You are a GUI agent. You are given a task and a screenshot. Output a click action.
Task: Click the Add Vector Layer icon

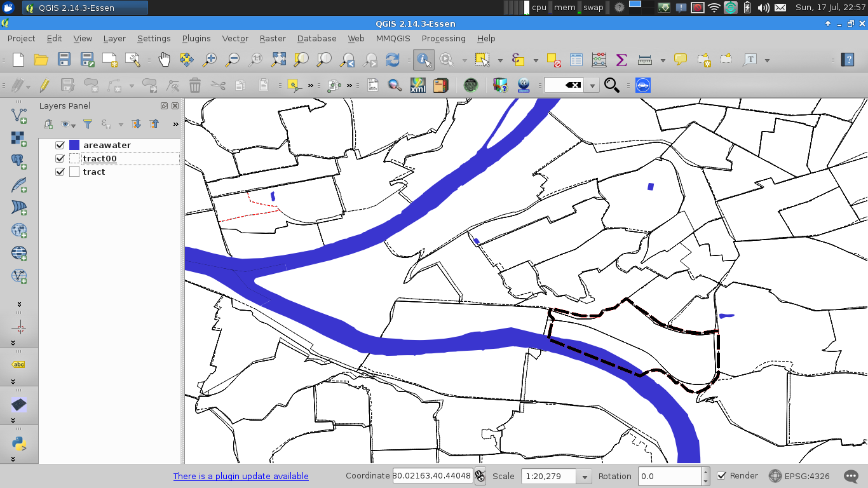[x=18, y=115]
